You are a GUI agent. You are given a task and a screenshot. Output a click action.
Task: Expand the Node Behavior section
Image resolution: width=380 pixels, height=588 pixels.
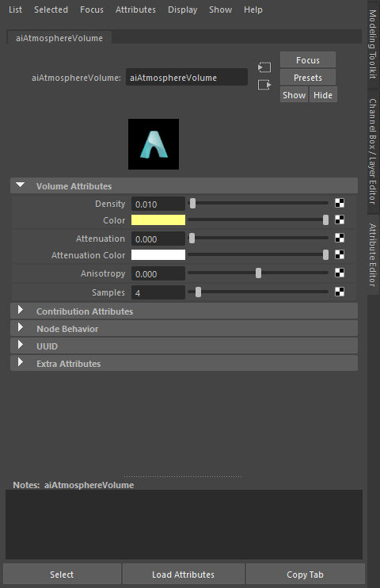[21, 327]
